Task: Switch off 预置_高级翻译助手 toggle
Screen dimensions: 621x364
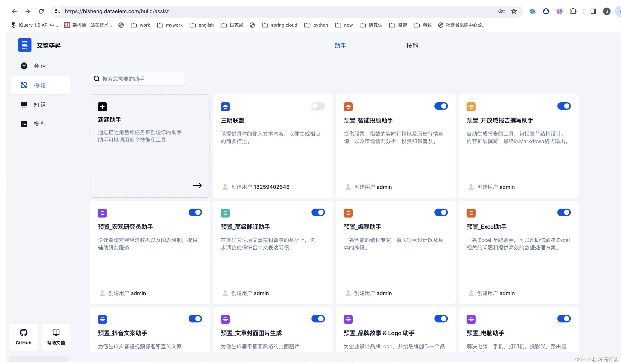Action: [x=318, y=212]
